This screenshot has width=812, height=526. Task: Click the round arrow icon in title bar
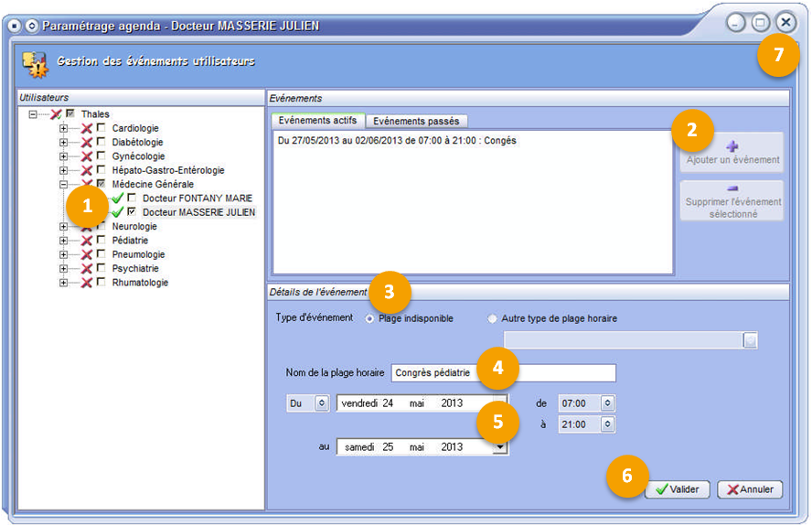pyautogui.click(x=32, y=26)
